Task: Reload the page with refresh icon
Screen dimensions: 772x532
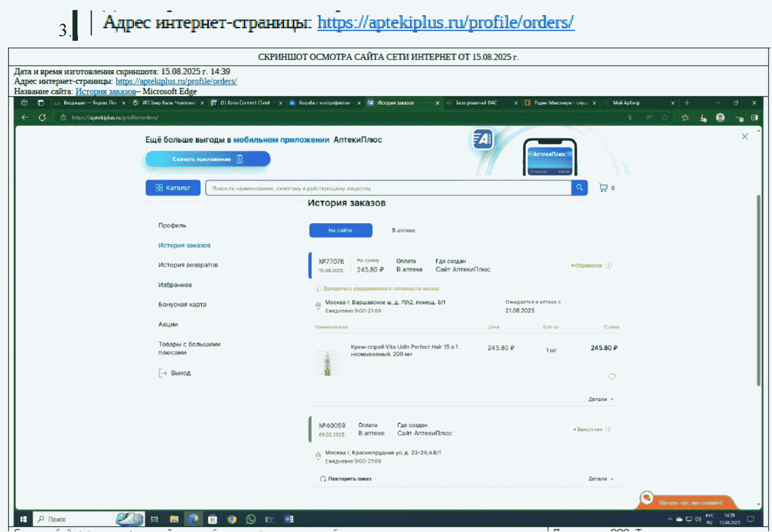Action: tap(42, 118)
